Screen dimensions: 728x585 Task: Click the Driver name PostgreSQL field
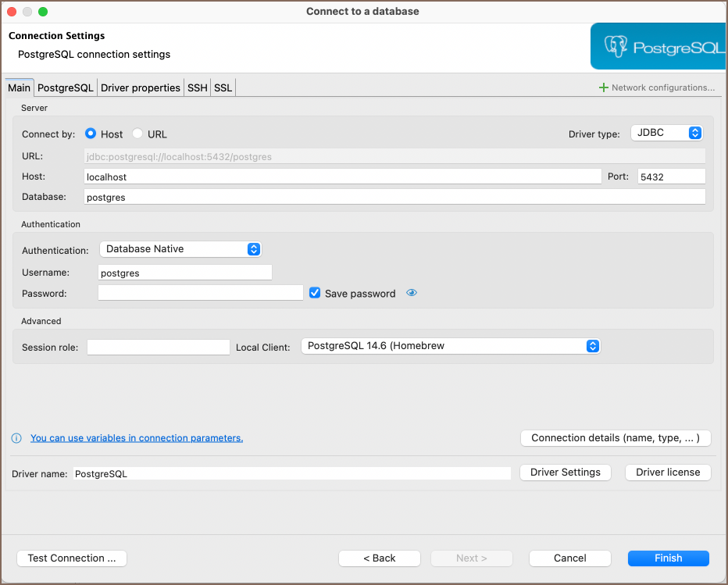click(x=292, y=473)
